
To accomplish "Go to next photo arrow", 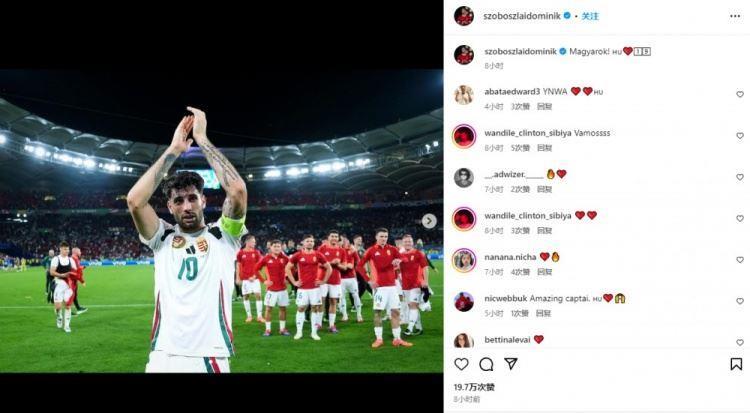I will (429, 221).
